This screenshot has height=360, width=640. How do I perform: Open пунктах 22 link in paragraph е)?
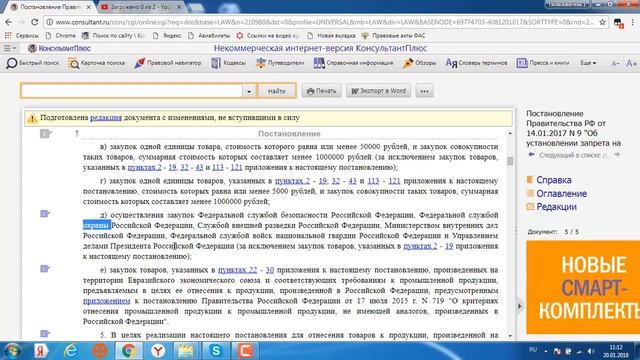238,270
